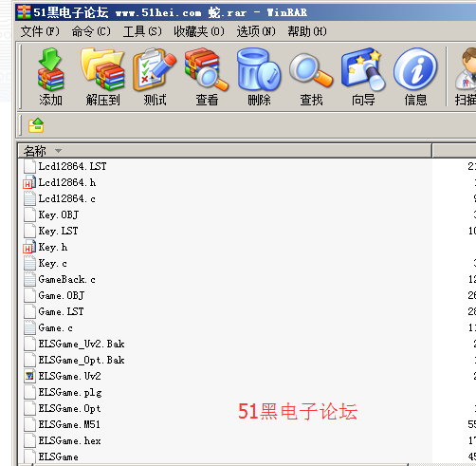Click the Game.OBJ file icon

[29, 295]
